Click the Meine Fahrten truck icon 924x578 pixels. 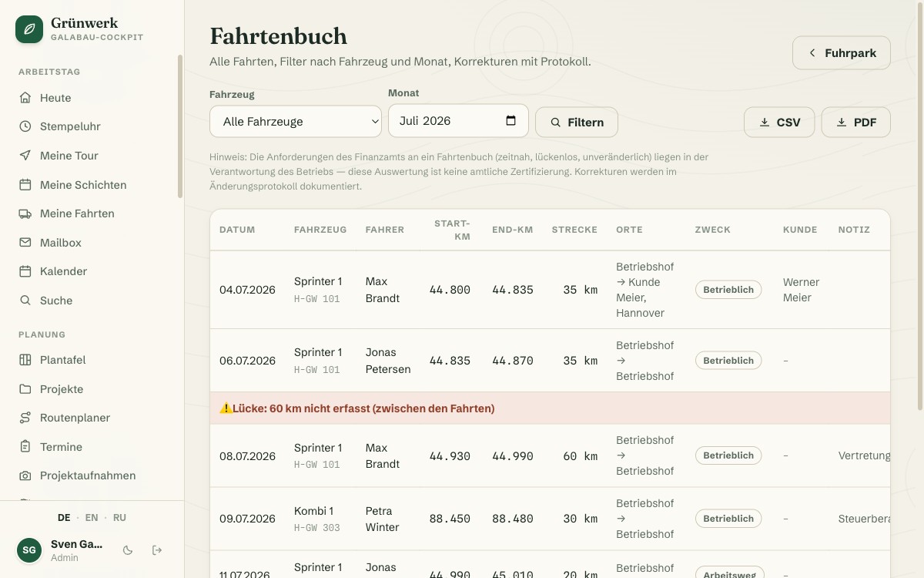pyautogui.click(x=25, y=213)
